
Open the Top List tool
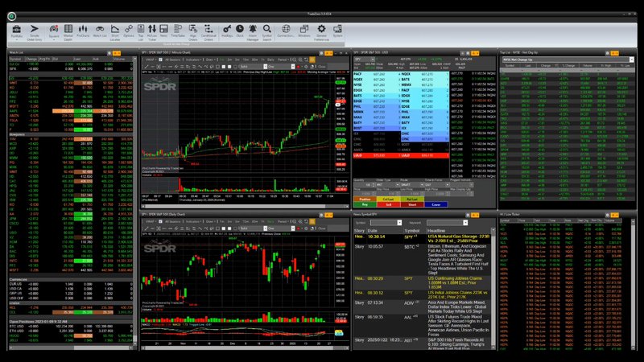140,32
